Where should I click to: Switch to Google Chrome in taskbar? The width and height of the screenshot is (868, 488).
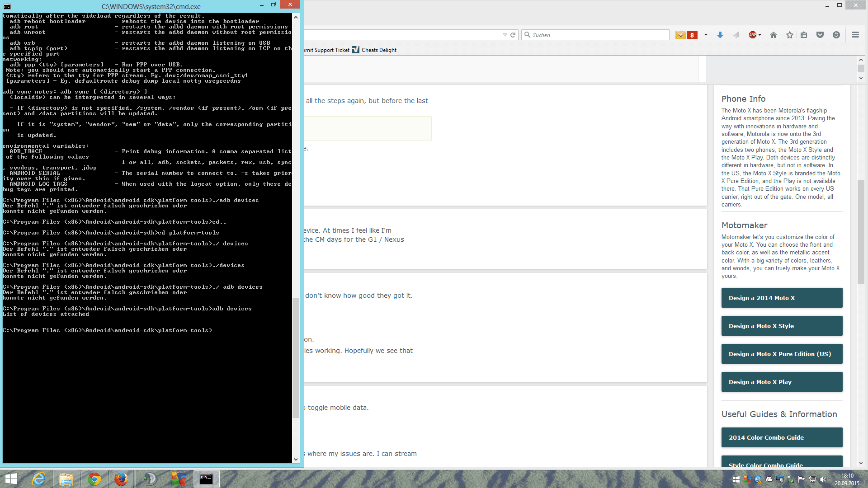[x=94, y=479]
